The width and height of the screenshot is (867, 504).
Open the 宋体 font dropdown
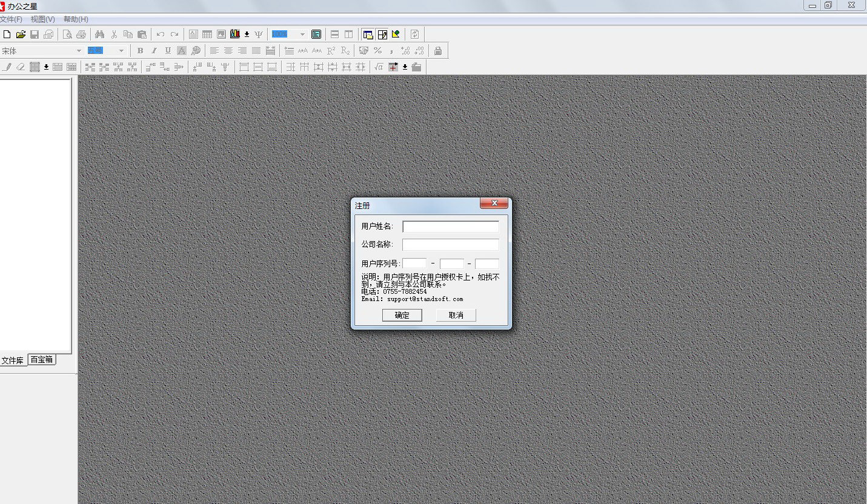tap(79, 51)
